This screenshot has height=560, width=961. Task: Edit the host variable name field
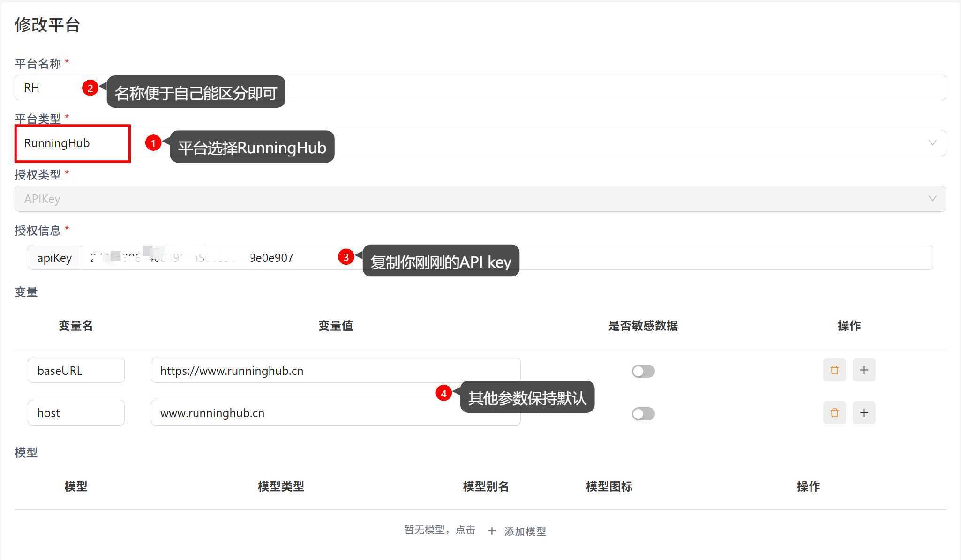point(76,413)
